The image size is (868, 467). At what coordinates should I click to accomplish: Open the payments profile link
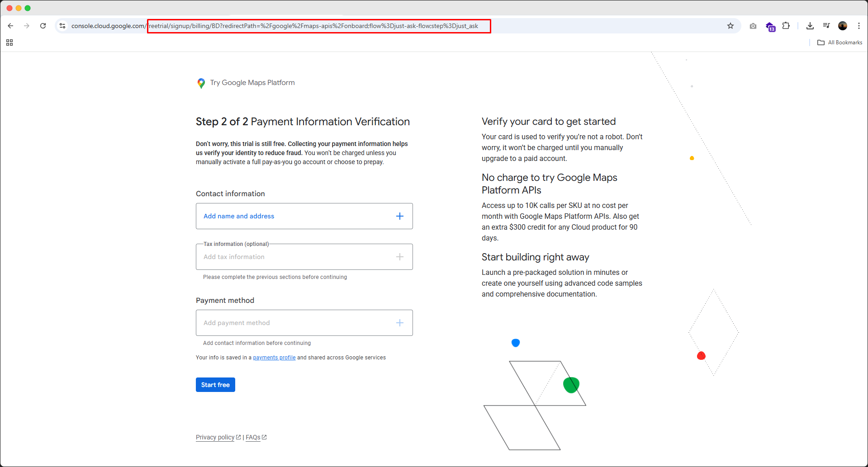click(x=274, y=358)
